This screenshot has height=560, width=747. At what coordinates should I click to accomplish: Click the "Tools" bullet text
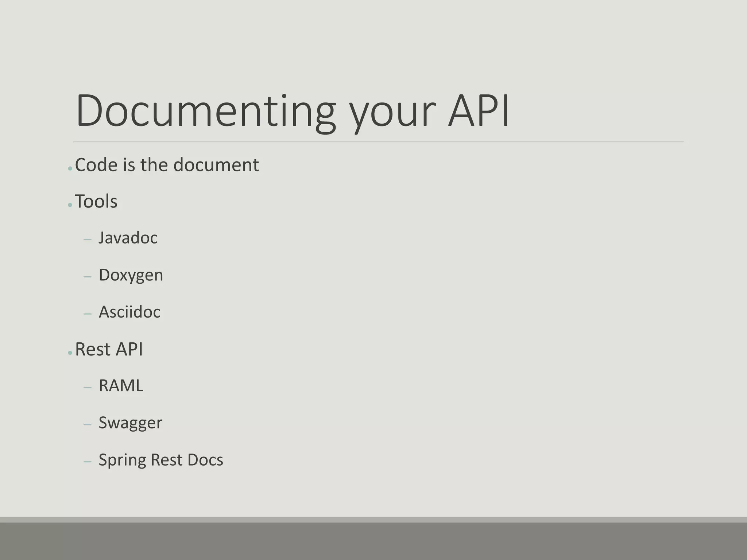click(96, 201)
